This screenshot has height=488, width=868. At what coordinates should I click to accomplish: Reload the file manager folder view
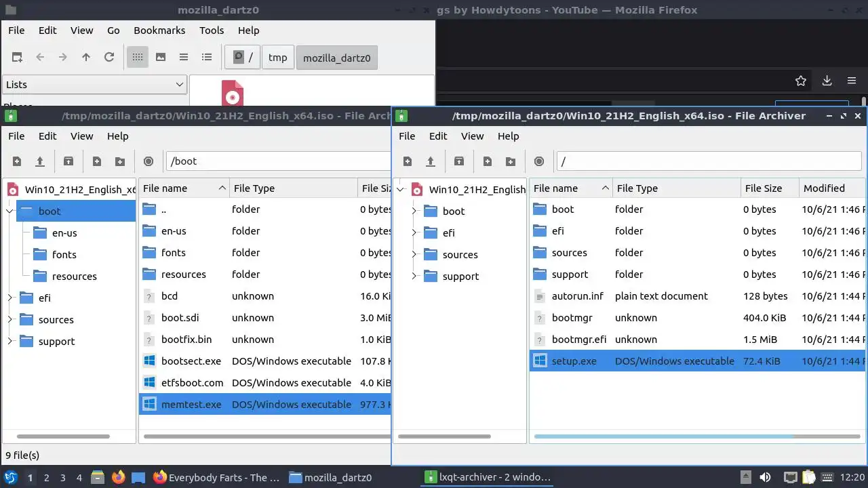click(109, 58)
